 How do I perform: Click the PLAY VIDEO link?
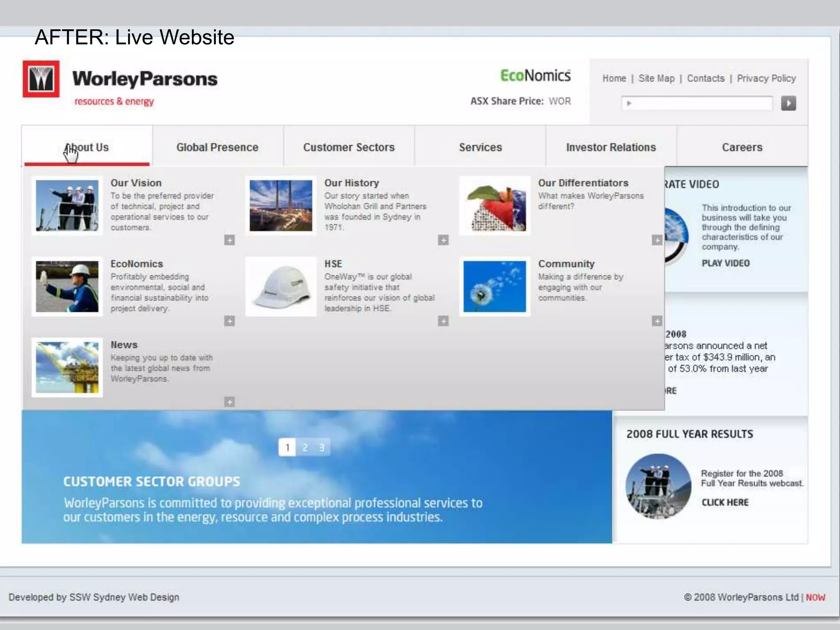click(x=725, y=263)
